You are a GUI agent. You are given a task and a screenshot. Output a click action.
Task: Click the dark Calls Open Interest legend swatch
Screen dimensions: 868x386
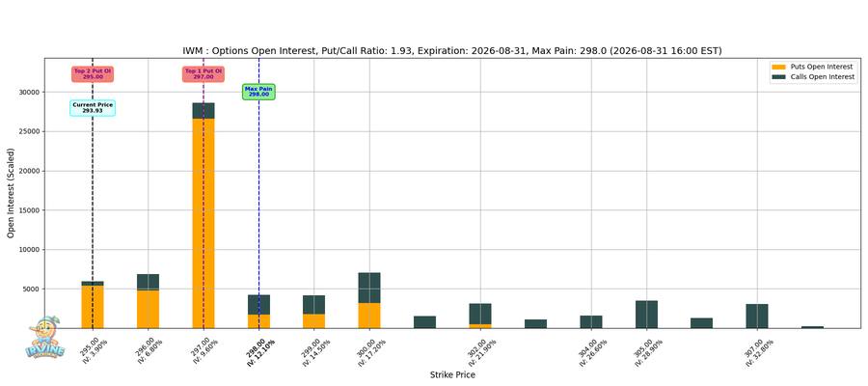778,77
